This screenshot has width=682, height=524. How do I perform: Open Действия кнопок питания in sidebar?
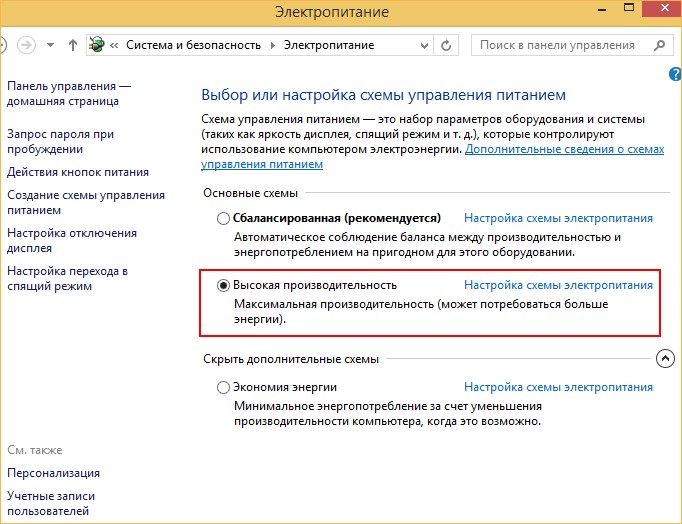(78, 172)
